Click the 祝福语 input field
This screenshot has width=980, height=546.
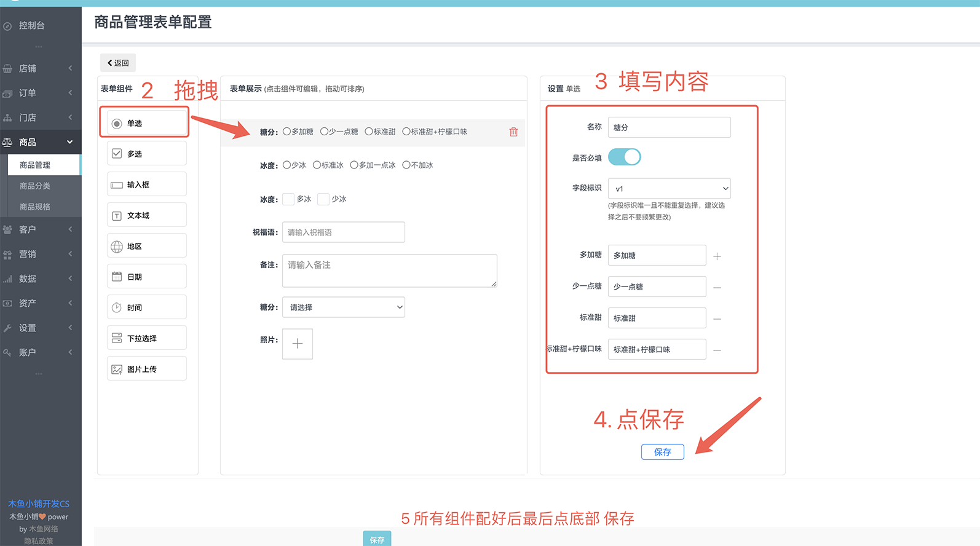coord(343,232)
